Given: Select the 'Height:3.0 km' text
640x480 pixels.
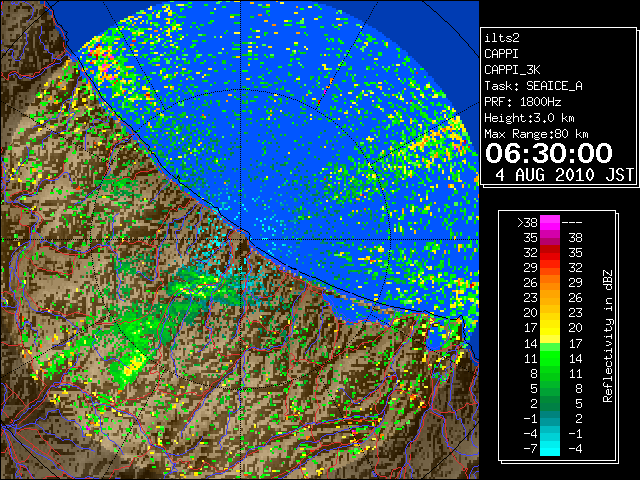Looking at the screenshot, I should point(529,118).
